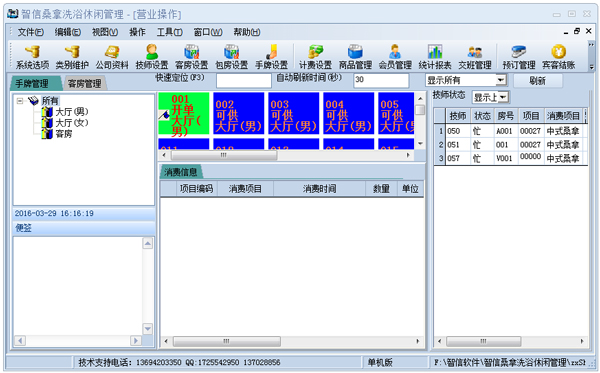Click the 快速定位 (F3) input field

point(244,80)
